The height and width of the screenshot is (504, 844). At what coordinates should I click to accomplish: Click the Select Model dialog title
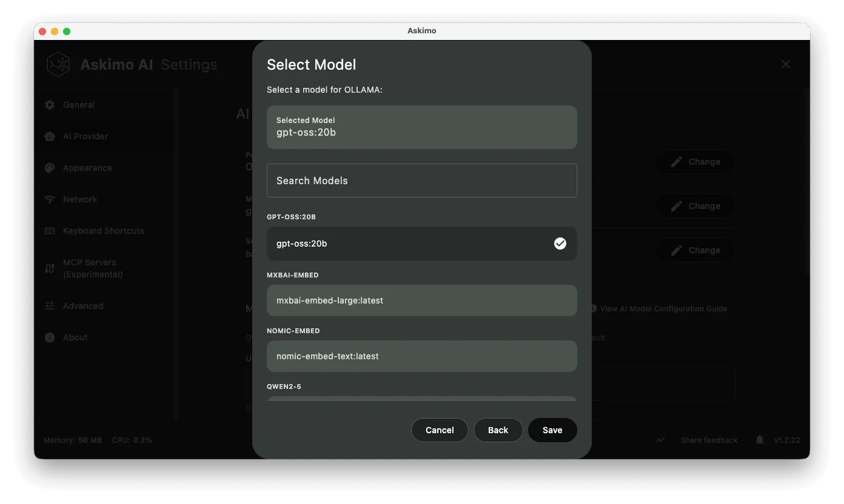(312, 64)
